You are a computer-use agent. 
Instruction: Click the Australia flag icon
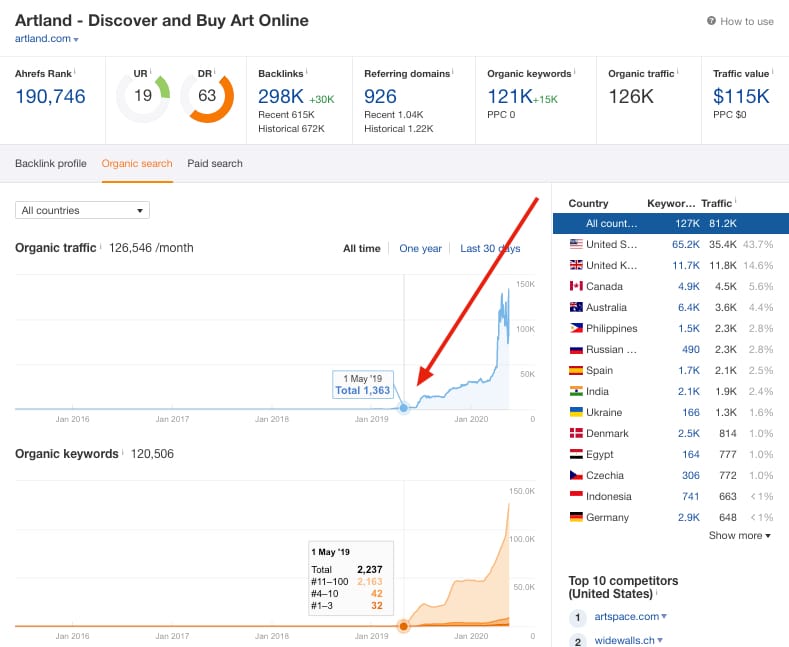(576, 307)
